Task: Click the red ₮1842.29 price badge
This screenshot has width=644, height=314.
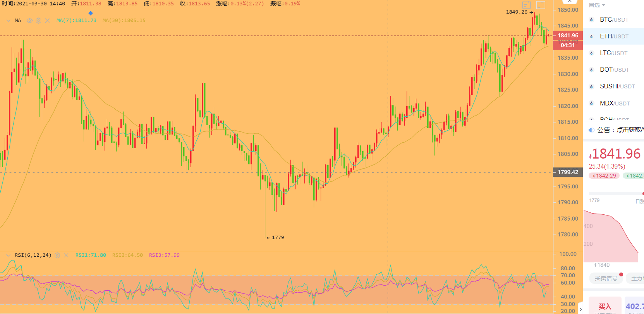Action: coord(604,176)
